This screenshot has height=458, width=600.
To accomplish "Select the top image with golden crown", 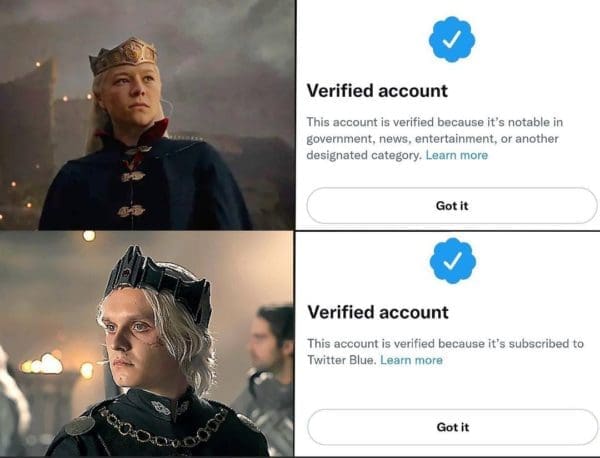I will tap(147, 115).
